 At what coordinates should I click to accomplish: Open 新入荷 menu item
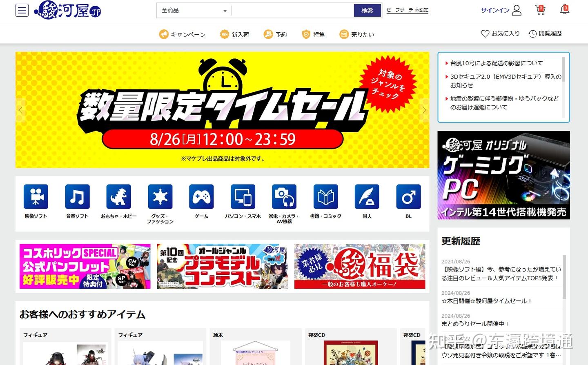(x=234, y=34)
